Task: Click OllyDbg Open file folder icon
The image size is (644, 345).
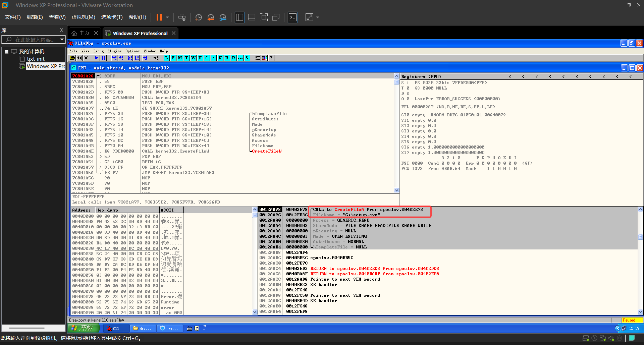Action: point(72,58)
